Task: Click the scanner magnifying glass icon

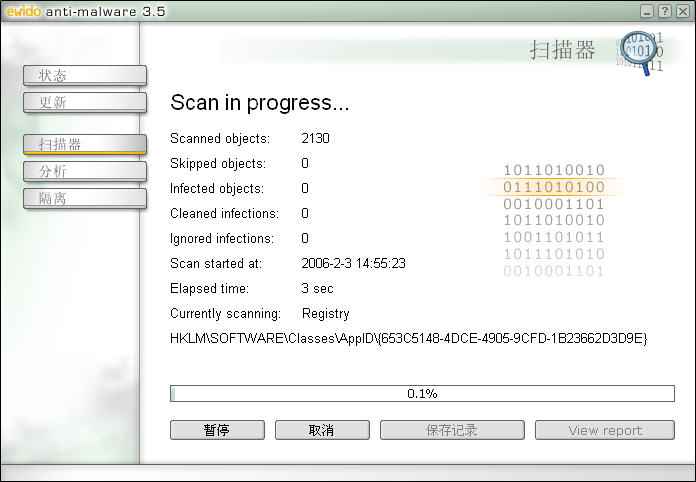Action: [x=639, y=52]
